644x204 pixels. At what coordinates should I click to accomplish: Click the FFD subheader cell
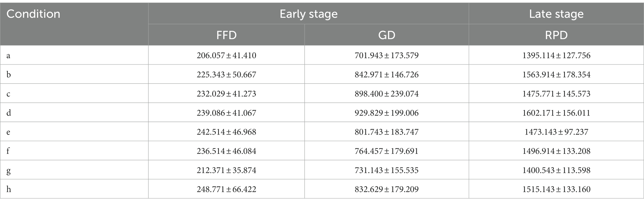click(x=226, y=35)
